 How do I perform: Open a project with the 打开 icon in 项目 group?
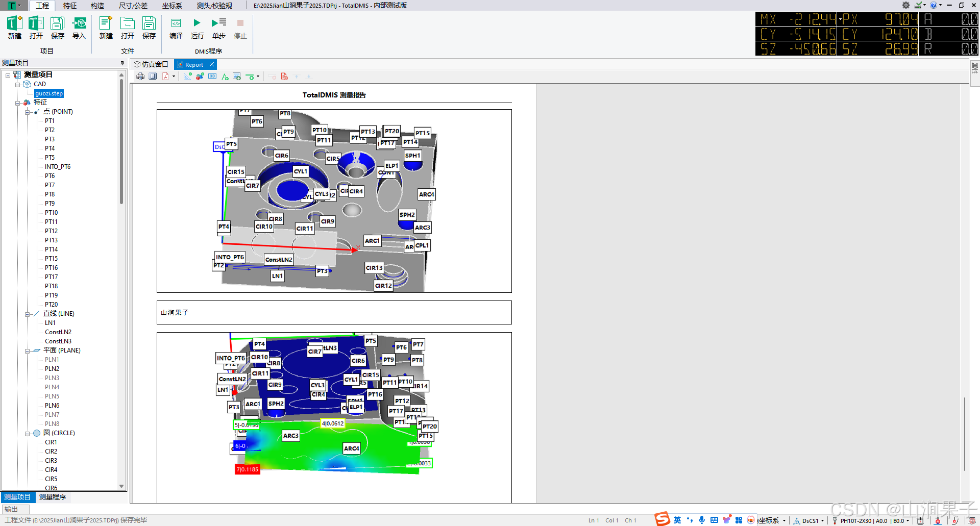coord(36,28)
